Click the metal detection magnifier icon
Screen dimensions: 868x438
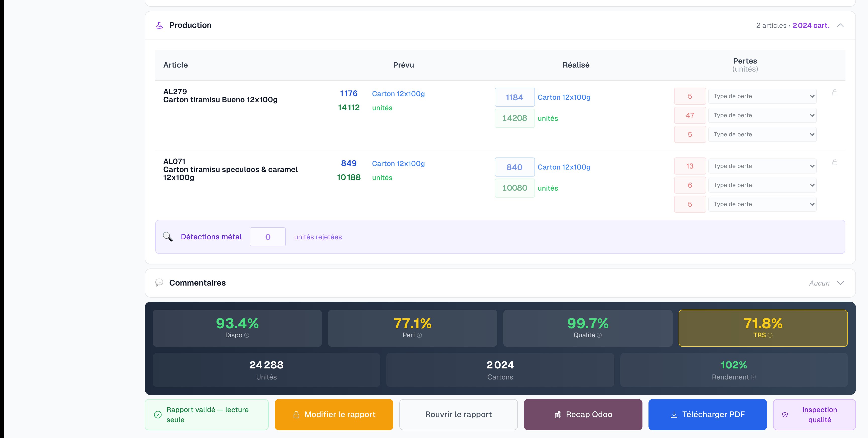[x=168, y=237]
